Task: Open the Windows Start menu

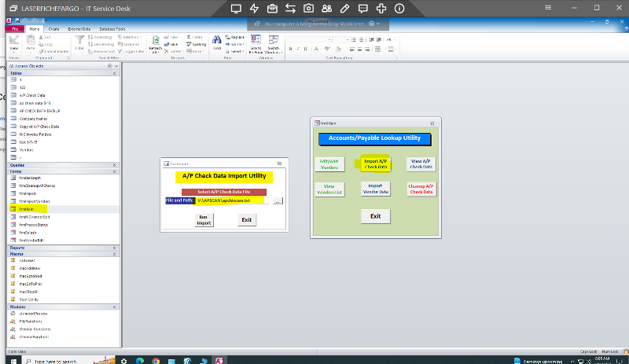Action: tap(13, 361)
